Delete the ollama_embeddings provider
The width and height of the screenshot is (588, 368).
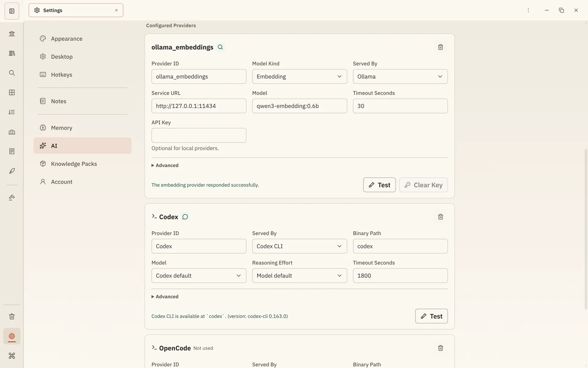(440, 47)
